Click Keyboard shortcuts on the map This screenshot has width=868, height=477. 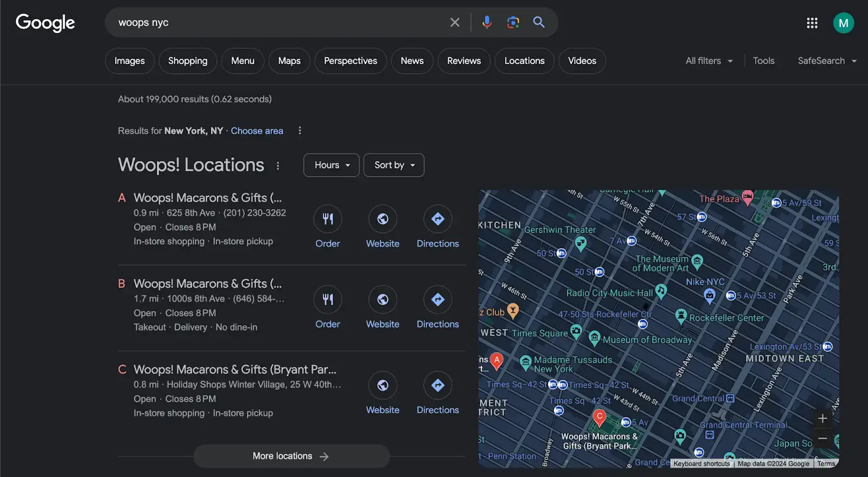point(701,463)
